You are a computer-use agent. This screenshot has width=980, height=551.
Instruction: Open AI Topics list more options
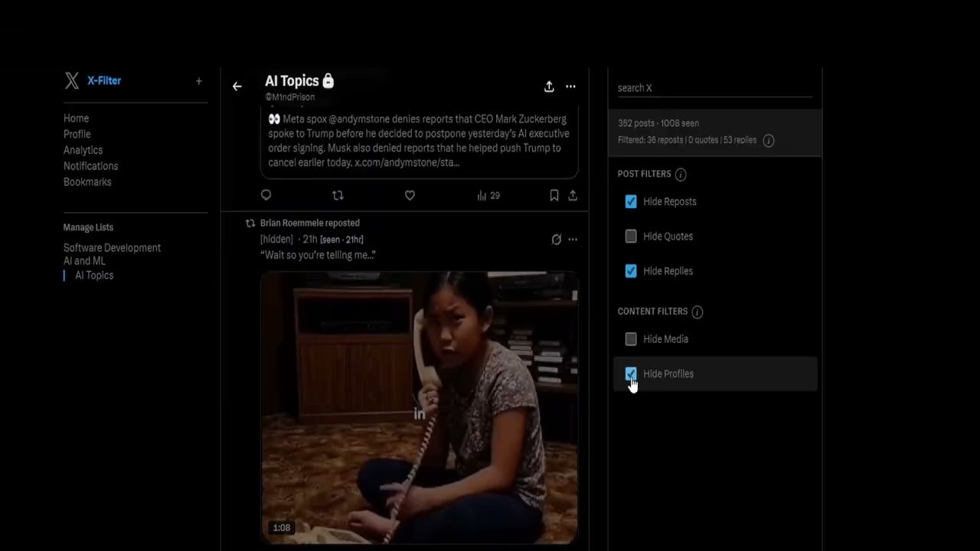[x=570, y=86]
